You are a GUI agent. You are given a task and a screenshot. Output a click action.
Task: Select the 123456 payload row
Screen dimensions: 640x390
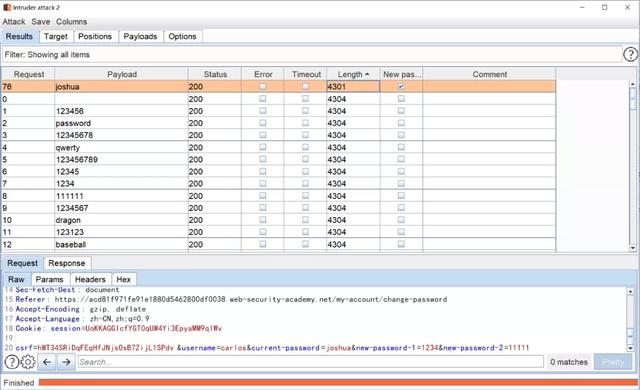279,111
